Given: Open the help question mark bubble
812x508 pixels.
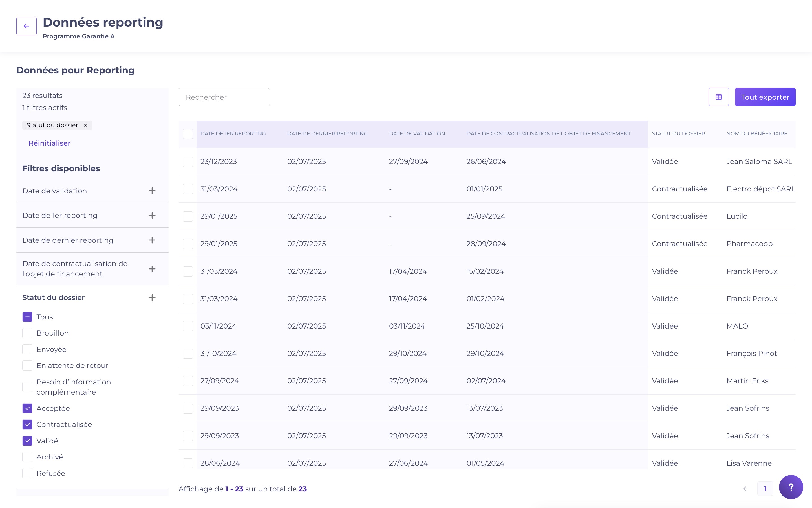Looking at the screenshot, I should [791, 487].
